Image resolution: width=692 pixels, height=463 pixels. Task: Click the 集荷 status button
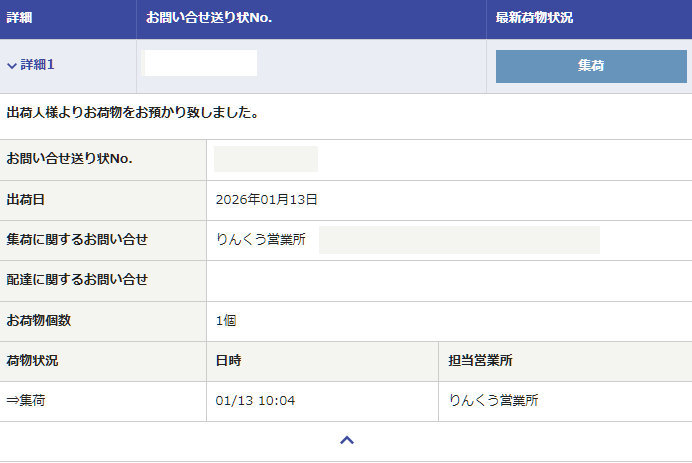tap(591, 66)
